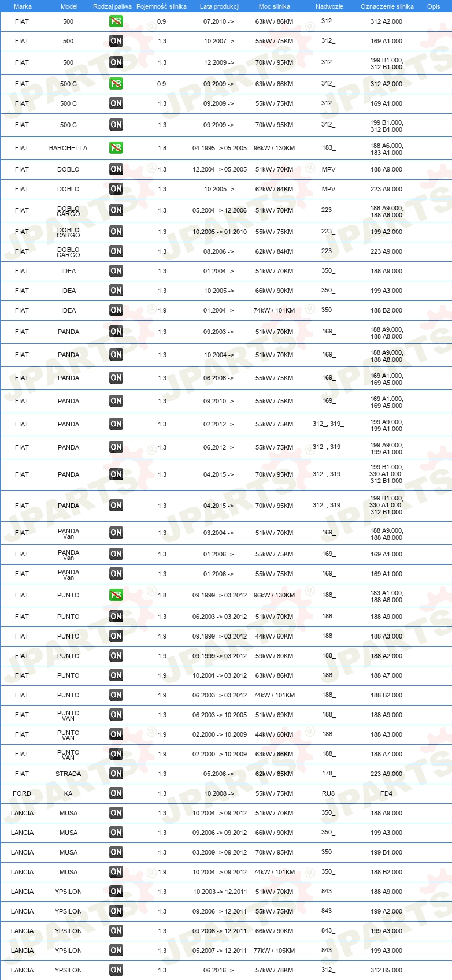Click the ON icon in the Panda 02.2012 row
This screenshot has height=980, width=452.
116,424
